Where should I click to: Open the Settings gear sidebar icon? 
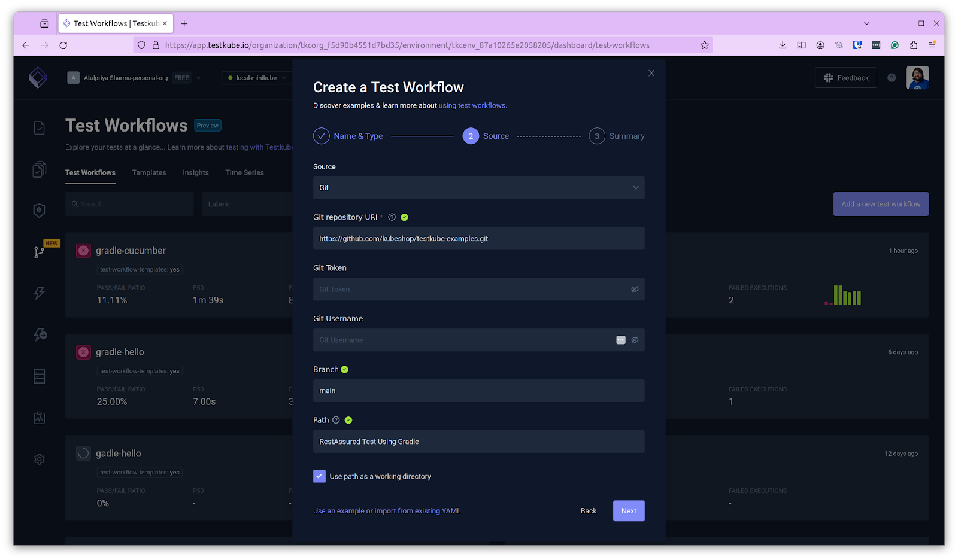(x=40, y=459)
